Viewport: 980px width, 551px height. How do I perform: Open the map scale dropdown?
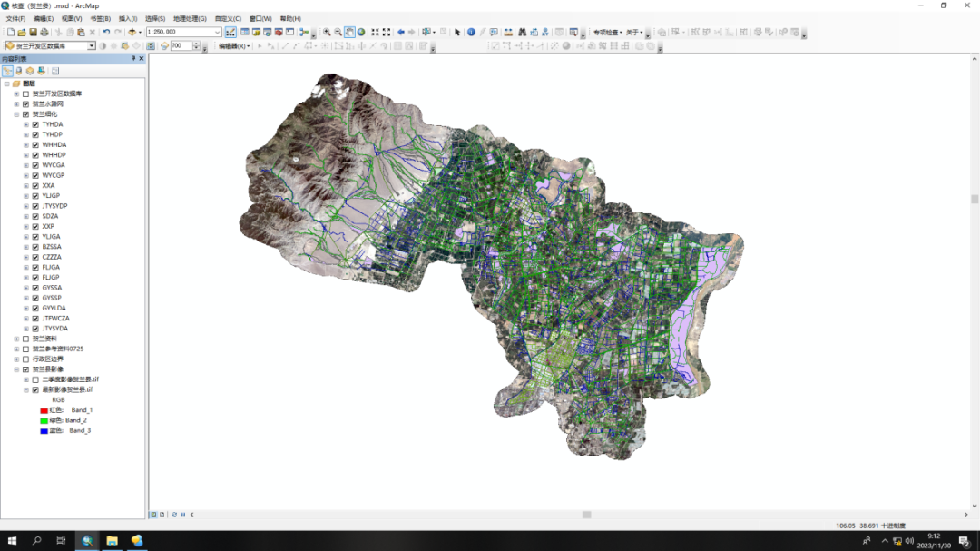coord(218,32)
